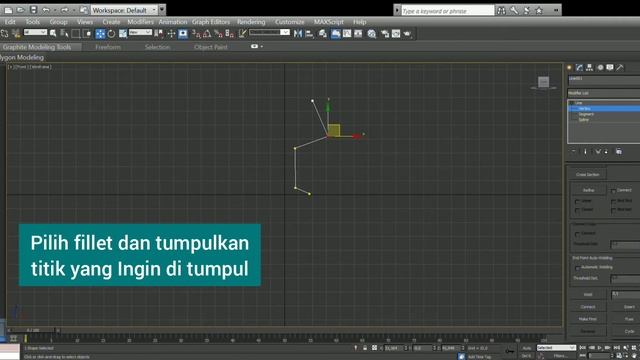
Task: Open the Workspace: Default dropdown
Action: (x=124, y=10)
